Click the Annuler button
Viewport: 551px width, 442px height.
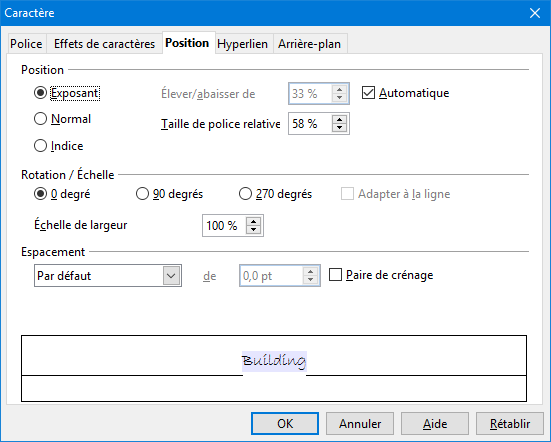[360, 423]
